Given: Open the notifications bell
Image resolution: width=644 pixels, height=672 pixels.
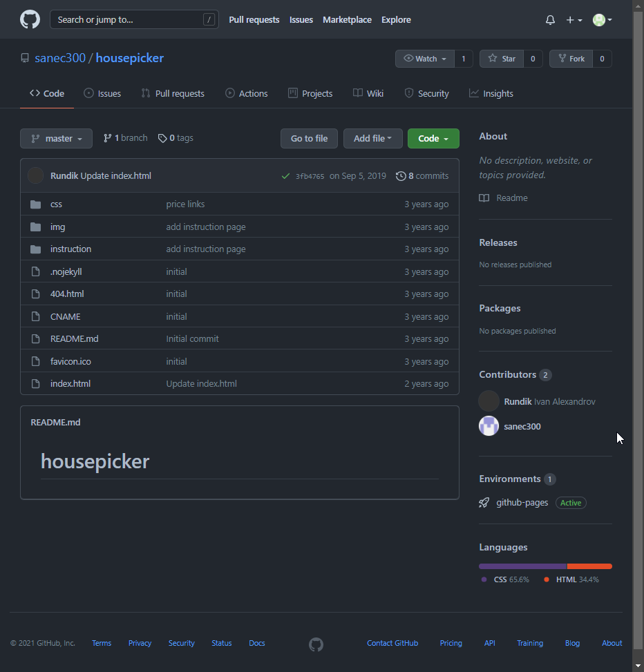Looking at the screenshot, I should 550,20.
